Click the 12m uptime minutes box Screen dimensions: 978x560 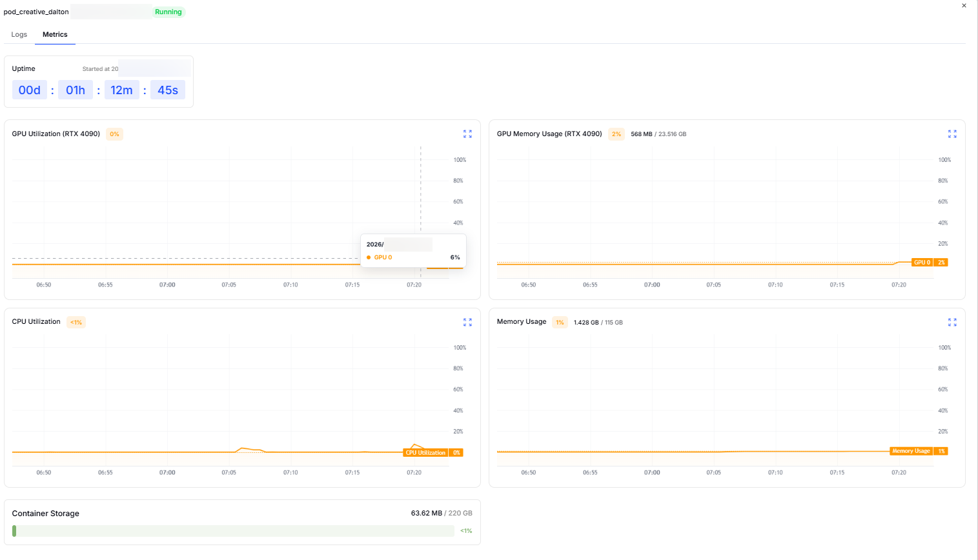click(121, 90)
